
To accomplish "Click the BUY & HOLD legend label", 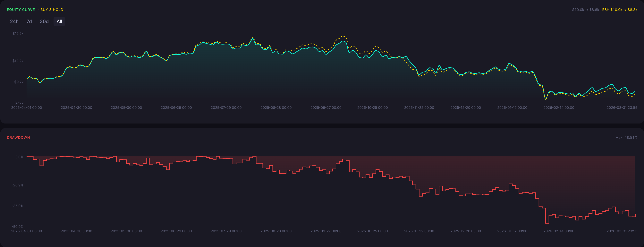I will pos(52,10).
